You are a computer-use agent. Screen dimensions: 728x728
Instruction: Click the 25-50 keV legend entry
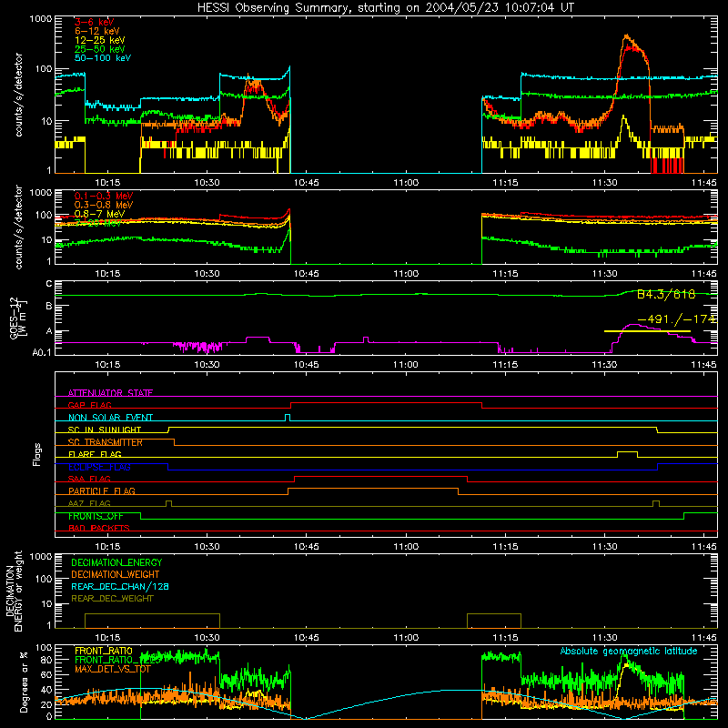tap(100, 49)
